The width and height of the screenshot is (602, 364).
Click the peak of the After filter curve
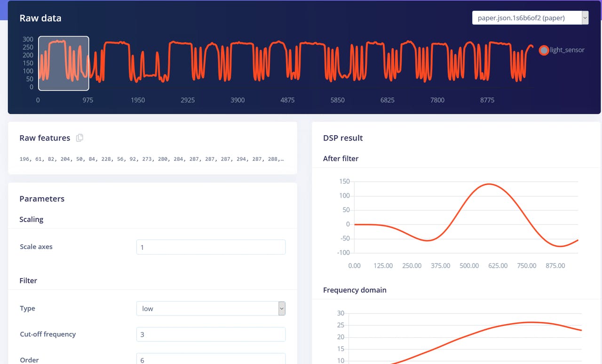pos(489,184)
